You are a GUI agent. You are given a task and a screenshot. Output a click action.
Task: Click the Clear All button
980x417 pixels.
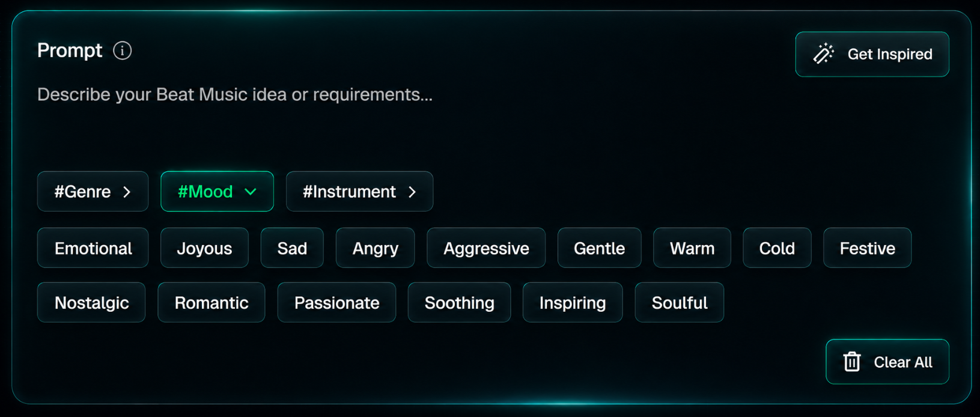pos(887,362)
